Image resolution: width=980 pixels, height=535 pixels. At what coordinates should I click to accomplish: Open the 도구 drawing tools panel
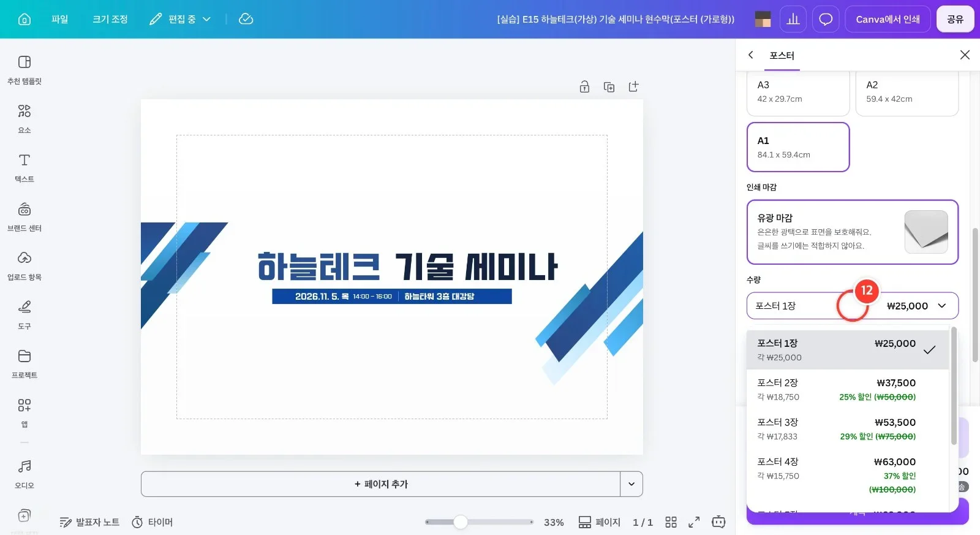[24, 314]
